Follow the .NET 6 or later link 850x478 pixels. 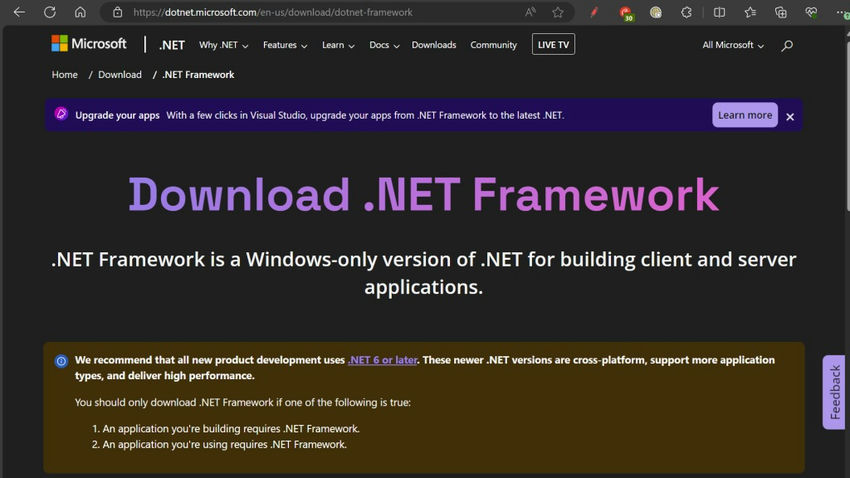click(382, 360)
